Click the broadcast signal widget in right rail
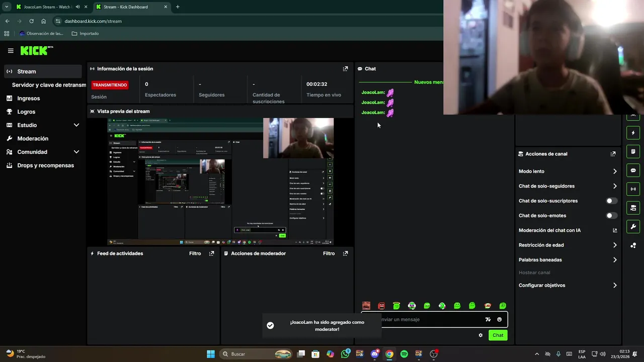Screen dimensions: 644x362 tap(633, 189)
